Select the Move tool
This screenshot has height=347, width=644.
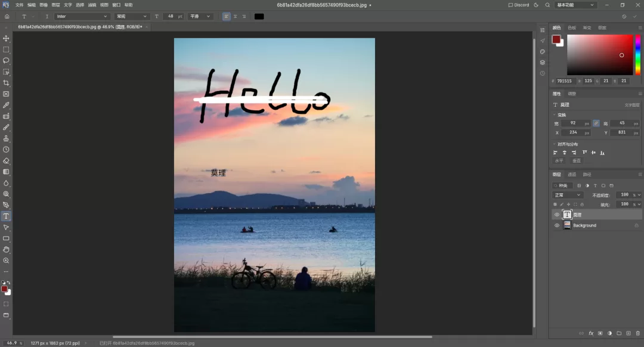(x=6, y=38)
